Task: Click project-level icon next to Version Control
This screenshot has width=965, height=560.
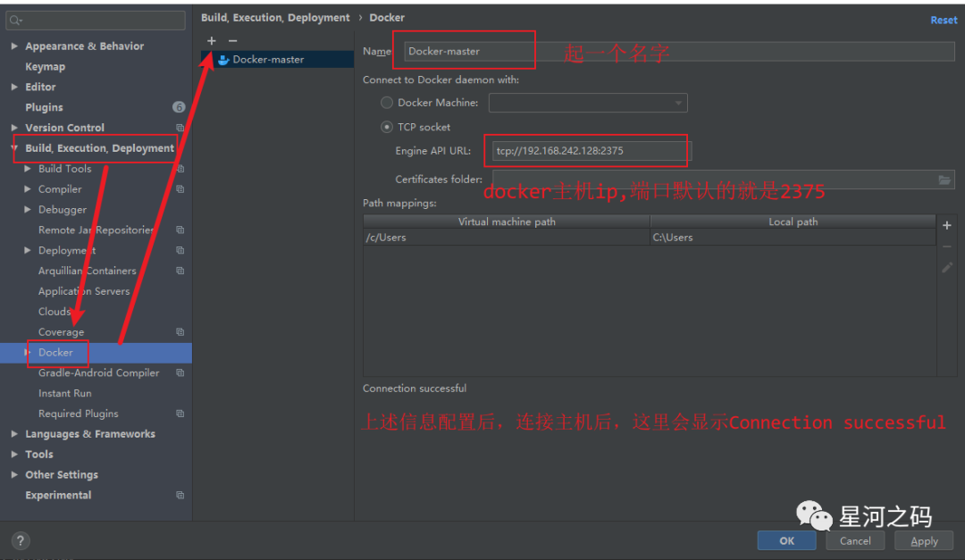Action: 180,128
